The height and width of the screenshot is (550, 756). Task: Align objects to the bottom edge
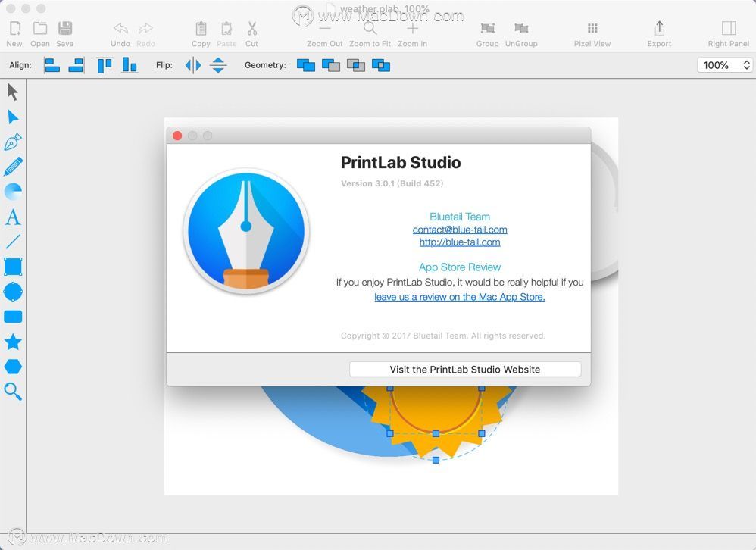point(130,65)
